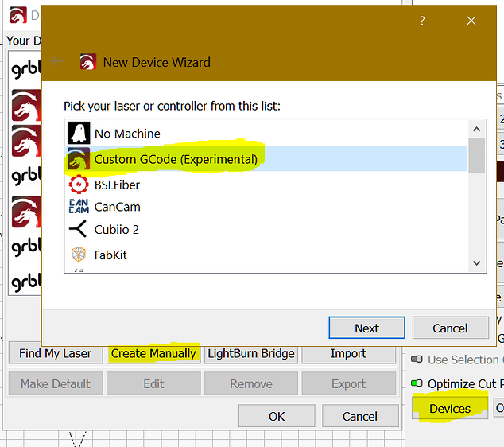This screenshot has width=504, height=447.
Task: Click Create Manually button
Action: [153, 353]
